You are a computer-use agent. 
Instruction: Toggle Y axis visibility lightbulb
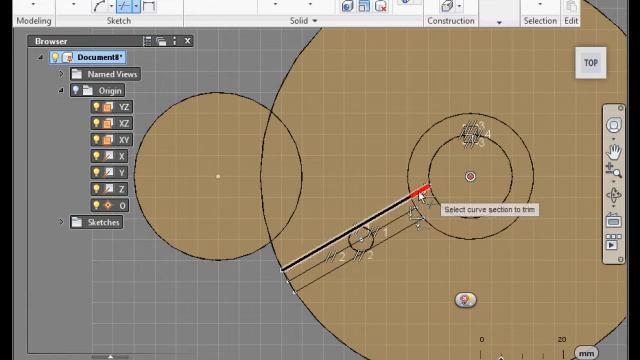click(96, 172)
